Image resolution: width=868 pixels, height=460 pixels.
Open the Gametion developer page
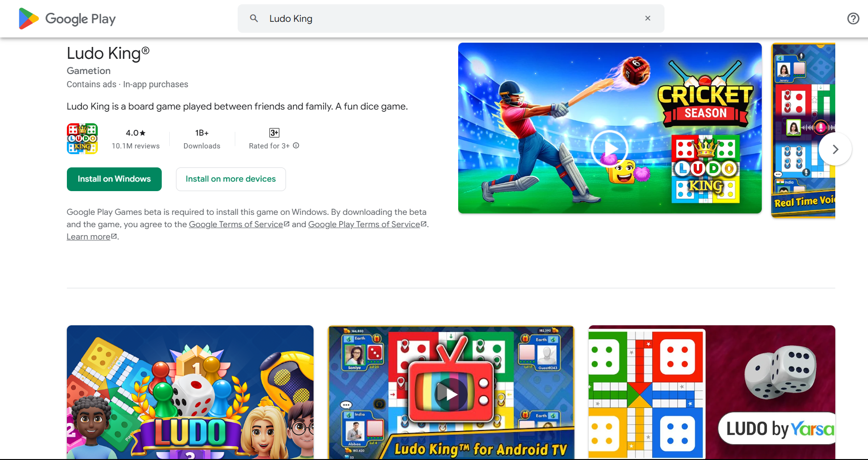(x=89, y=71)
